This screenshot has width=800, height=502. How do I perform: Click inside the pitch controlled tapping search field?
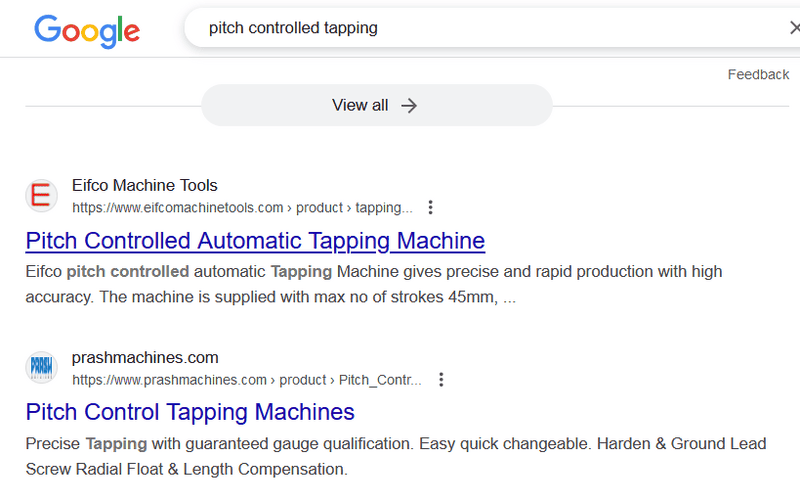[492, 28]
